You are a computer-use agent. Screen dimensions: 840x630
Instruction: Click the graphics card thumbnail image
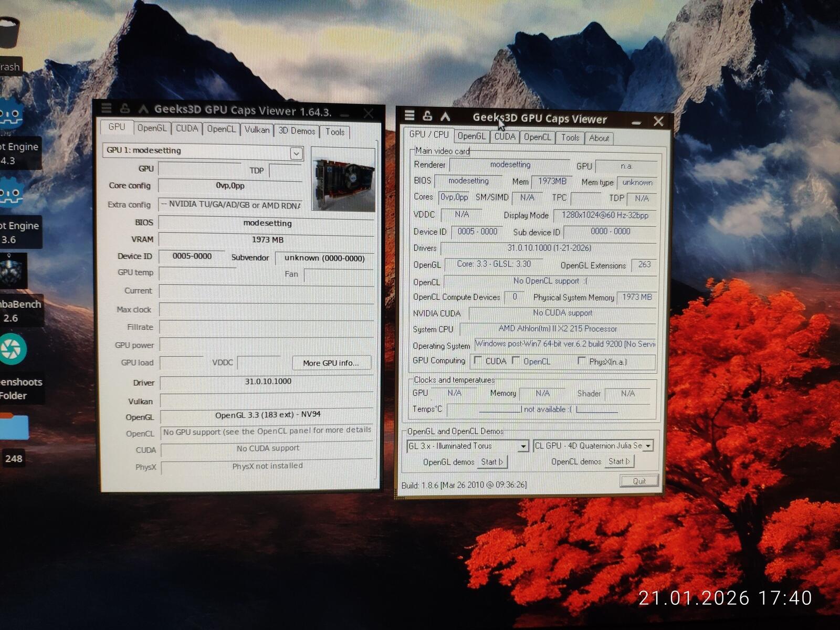tap(343, 179)
